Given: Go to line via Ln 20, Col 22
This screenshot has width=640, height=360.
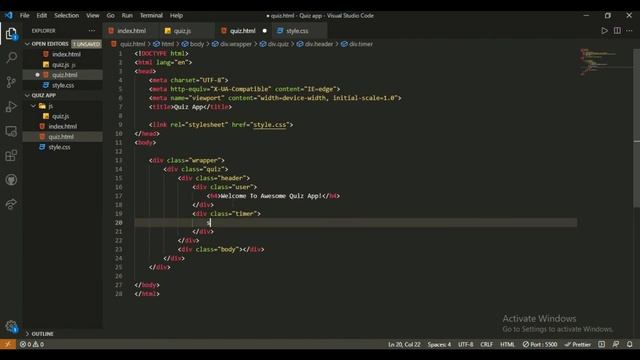Looking at the screenshot, I should [404, 344].
